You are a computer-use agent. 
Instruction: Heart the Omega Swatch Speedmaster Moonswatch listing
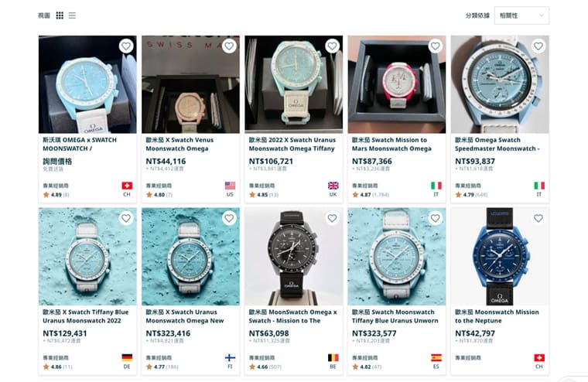tap(538, 46)
